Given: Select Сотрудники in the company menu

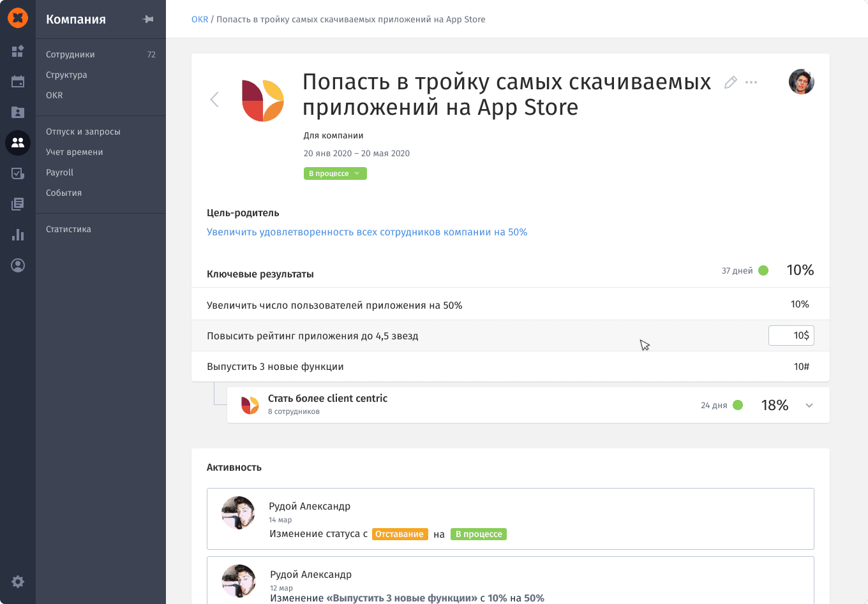Looking at the screenshot, I should click(70, 54).
